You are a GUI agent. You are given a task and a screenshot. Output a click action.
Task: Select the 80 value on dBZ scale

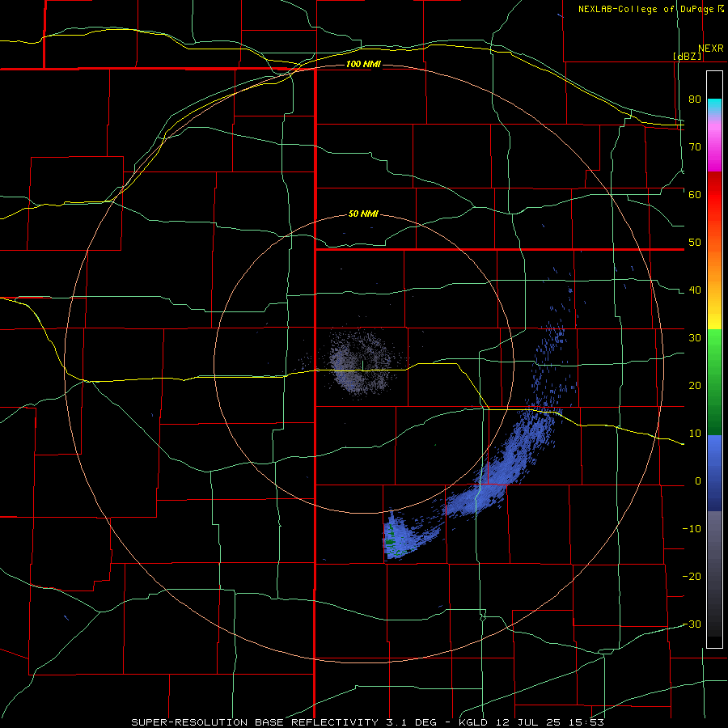pos(695,99)
